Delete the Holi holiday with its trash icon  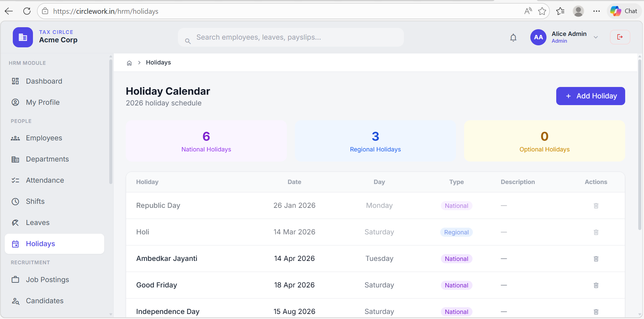(596, 232)
